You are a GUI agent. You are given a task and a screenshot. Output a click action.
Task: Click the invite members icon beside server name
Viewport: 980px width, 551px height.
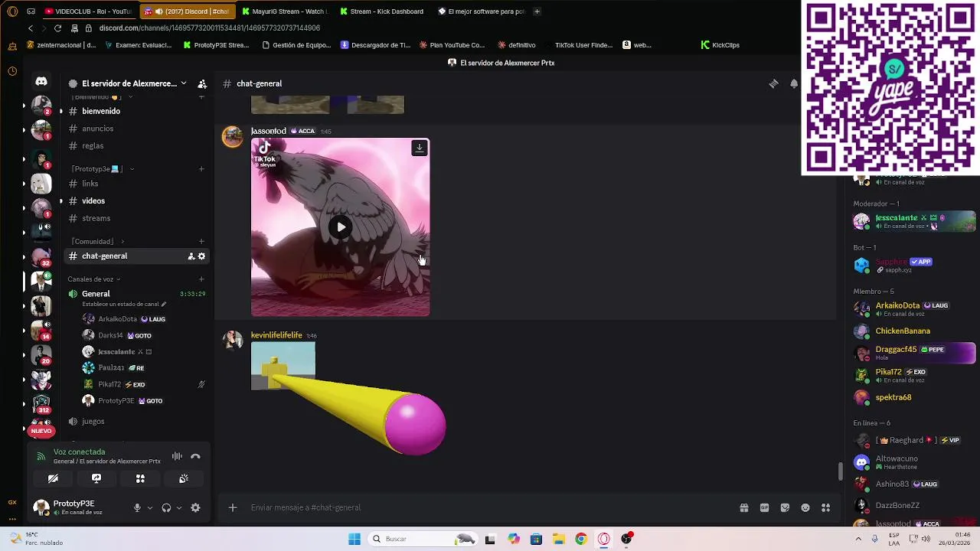202,83
